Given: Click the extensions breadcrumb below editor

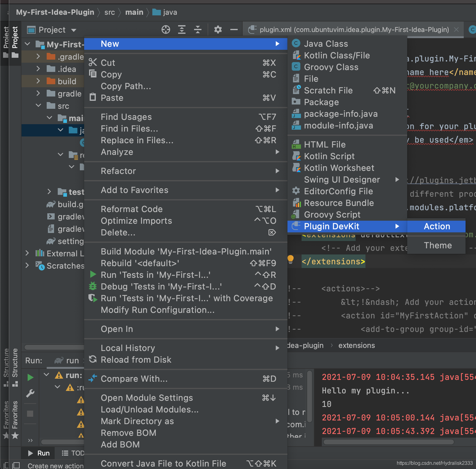Looking at the screenshot, I should pos(357,345).
